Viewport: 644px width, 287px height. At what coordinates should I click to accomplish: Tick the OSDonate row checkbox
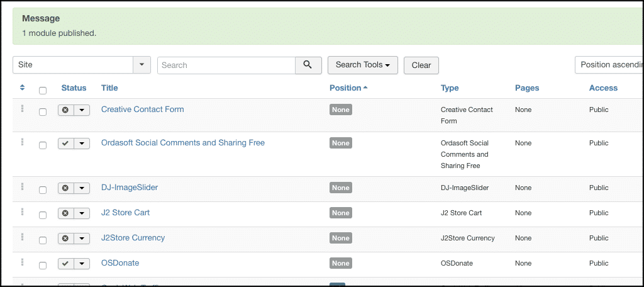click(x=43, y=265)
